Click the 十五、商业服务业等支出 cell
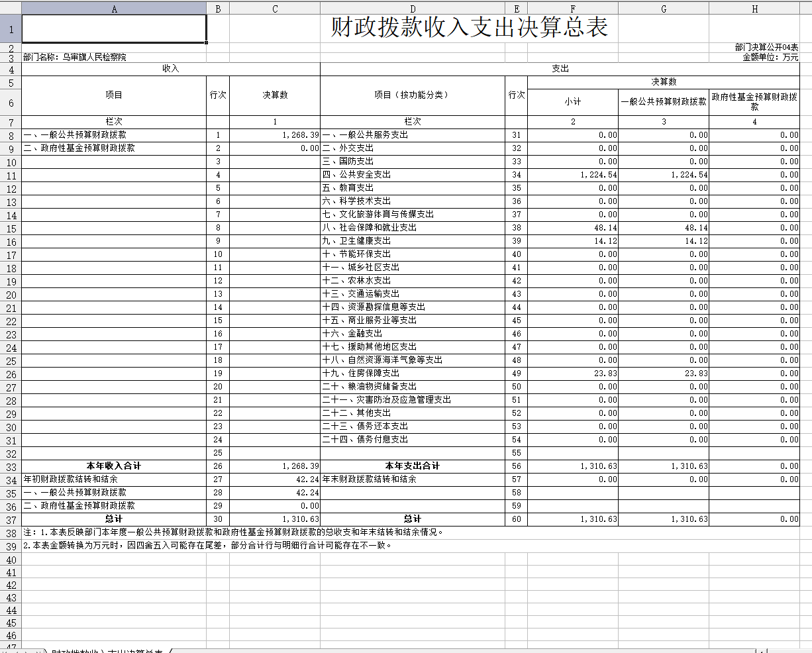Viewport: 812px width, 653px height. tap(413, 321)
